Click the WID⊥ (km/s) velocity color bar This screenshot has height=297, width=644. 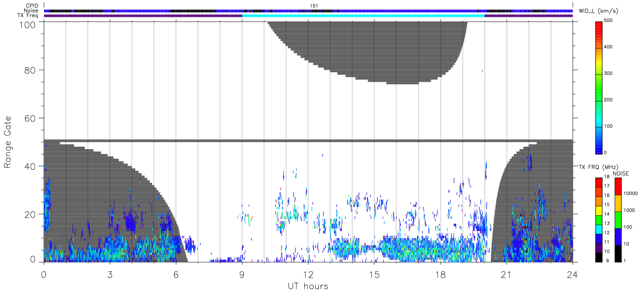click(599, 87)
